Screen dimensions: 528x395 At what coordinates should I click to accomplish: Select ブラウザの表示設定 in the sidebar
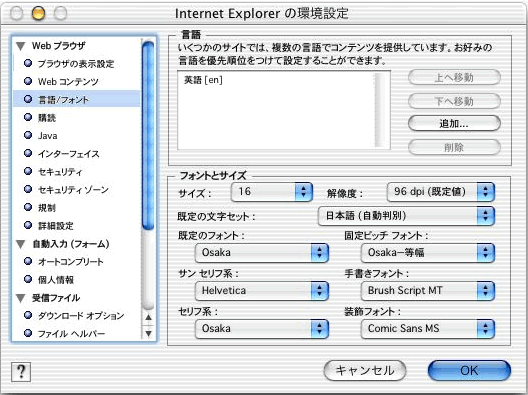pyautogui.click(x=76, y=64)
